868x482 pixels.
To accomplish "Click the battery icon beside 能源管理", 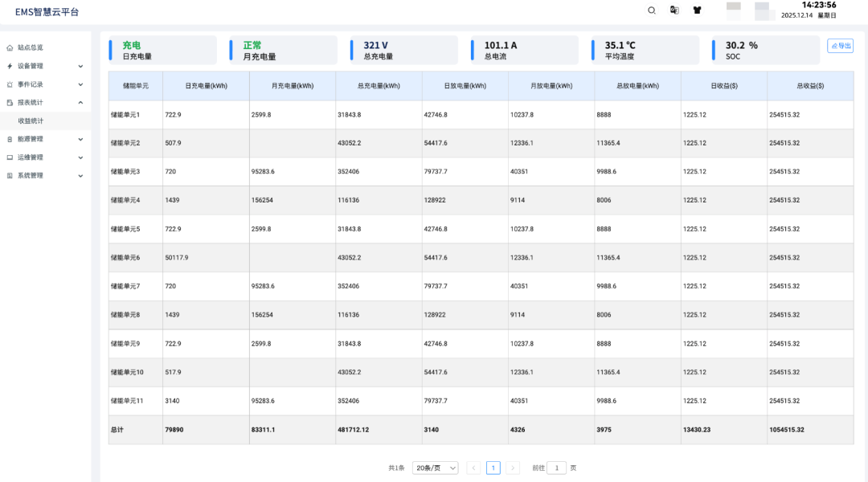I will click(10, 139).
